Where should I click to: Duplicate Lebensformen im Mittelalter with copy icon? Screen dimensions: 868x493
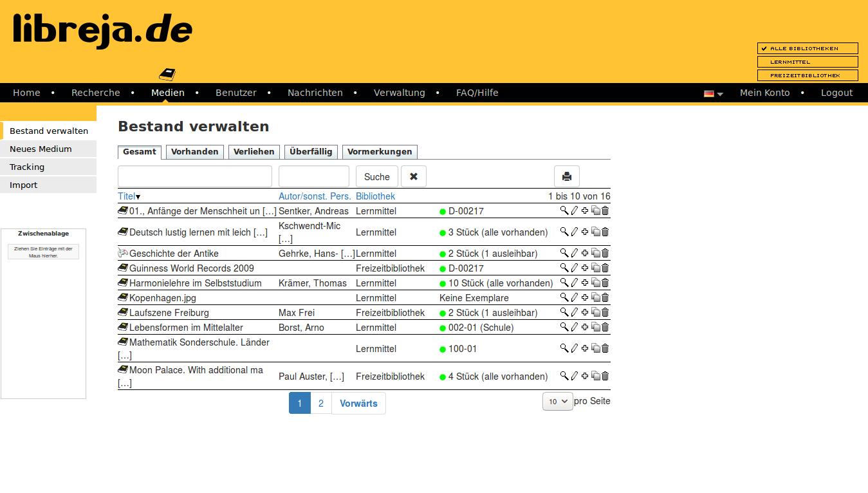[595, 327]
